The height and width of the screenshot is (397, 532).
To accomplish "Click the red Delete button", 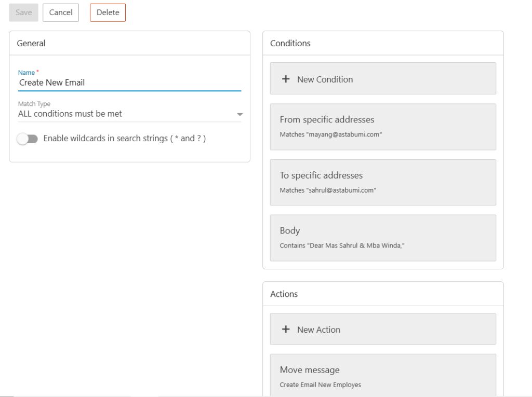I will 108,12.
